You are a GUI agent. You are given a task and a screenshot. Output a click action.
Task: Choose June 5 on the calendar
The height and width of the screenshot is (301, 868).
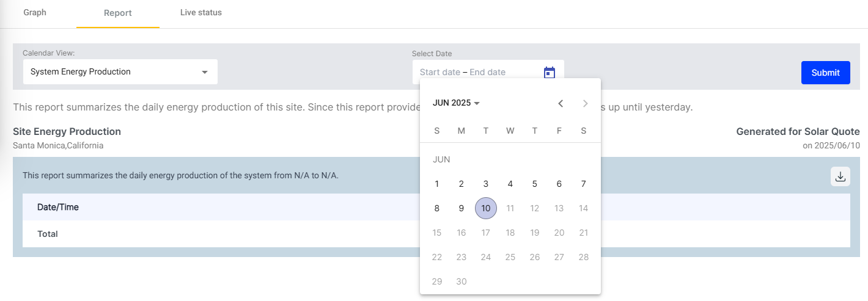[535, 184]
